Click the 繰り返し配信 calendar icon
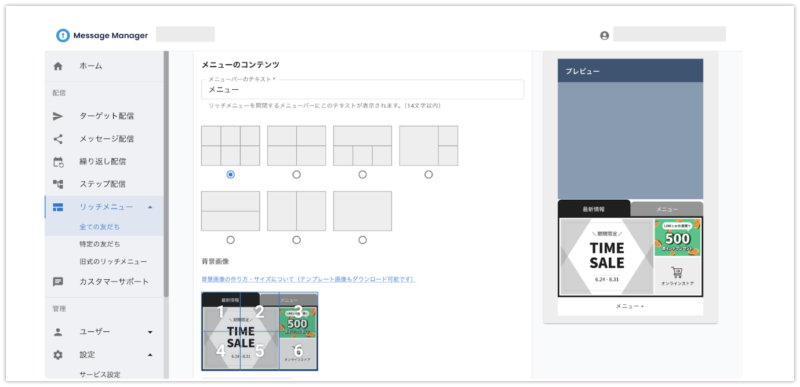 pos(58,162)
